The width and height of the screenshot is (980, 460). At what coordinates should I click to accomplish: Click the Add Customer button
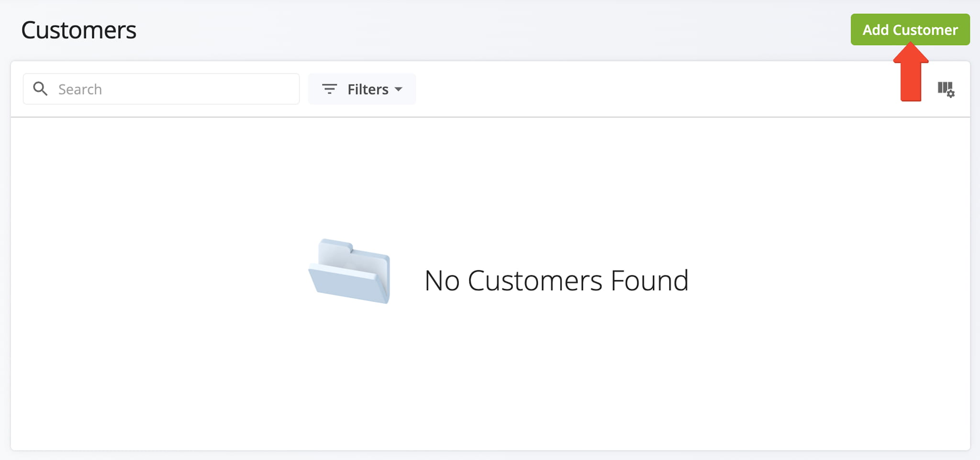click(x=910, y=29)
